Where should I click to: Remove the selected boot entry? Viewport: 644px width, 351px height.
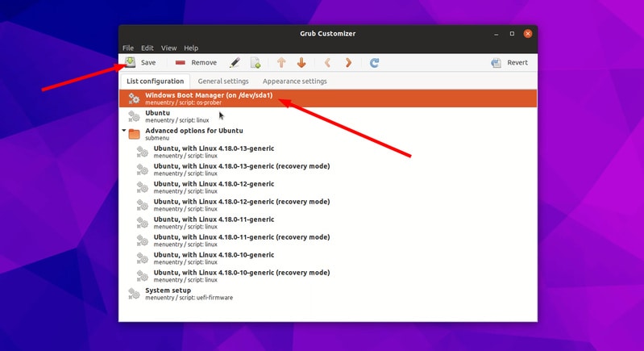[196, 62]
